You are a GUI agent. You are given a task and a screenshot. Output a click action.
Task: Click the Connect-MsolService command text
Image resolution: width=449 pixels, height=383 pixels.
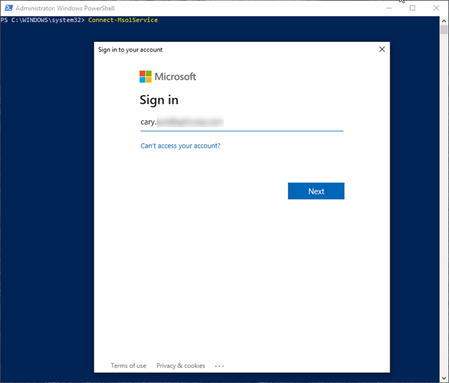pyautogui.click(x=123, y=20)
